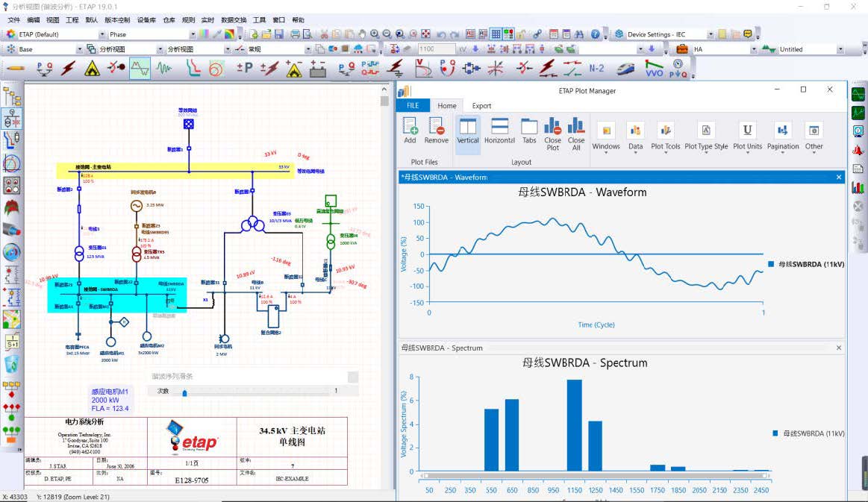
Task: Toggle the grid display toolbar button
Action: (496, 34)
